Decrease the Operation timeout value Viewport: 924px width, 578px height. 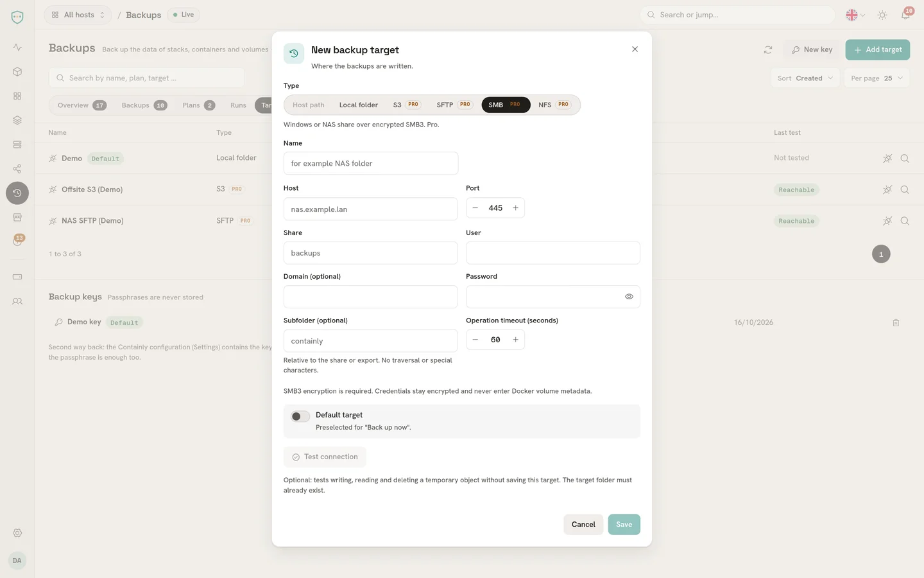[x=475, y=340]
